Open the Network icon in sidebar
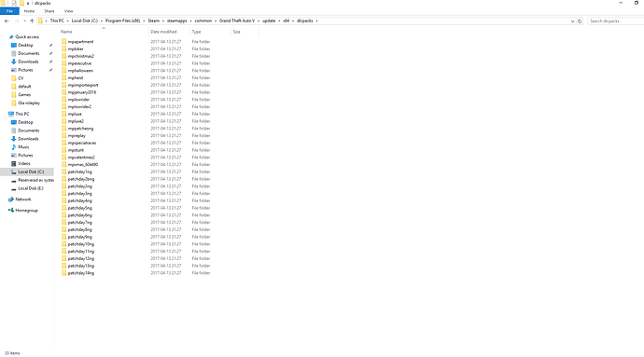 (x=11, y=199)
